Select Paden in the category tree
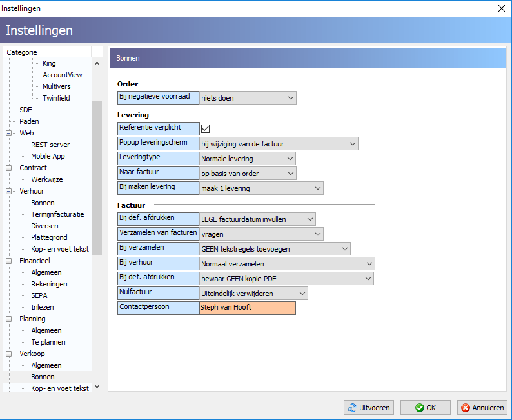Screen dimensions: 512x420 coord(29,121)
